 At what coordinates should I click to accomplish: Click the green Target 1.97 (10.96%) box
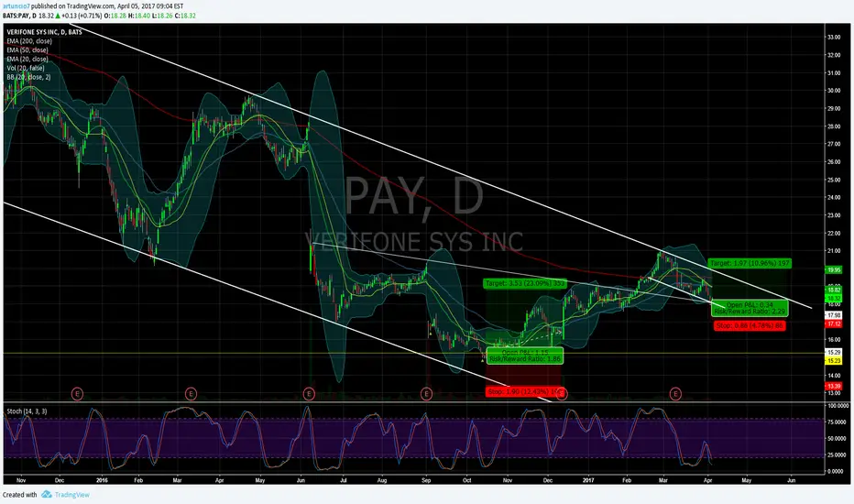(750, 263)
